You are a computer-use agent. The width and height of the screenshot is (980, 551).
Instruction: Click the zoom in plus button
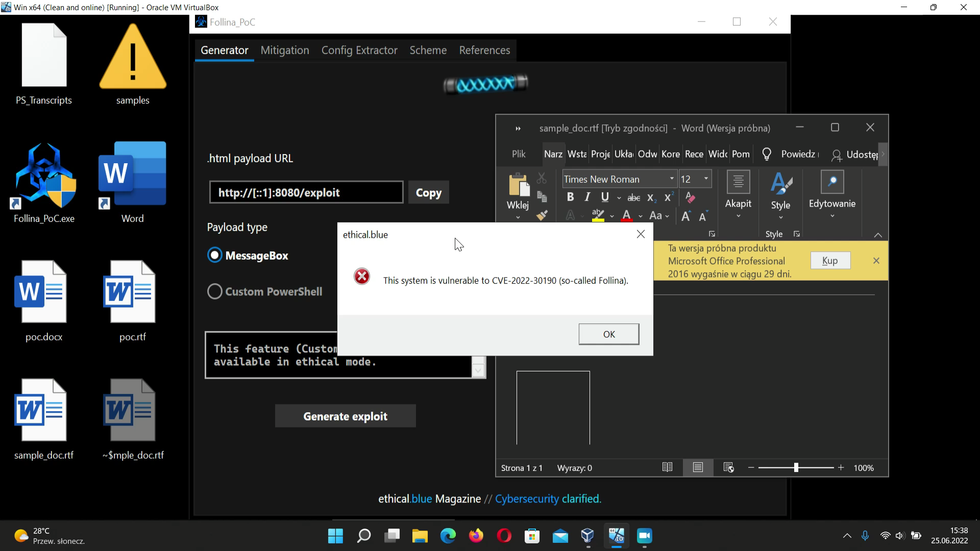[x=841, y=468]
